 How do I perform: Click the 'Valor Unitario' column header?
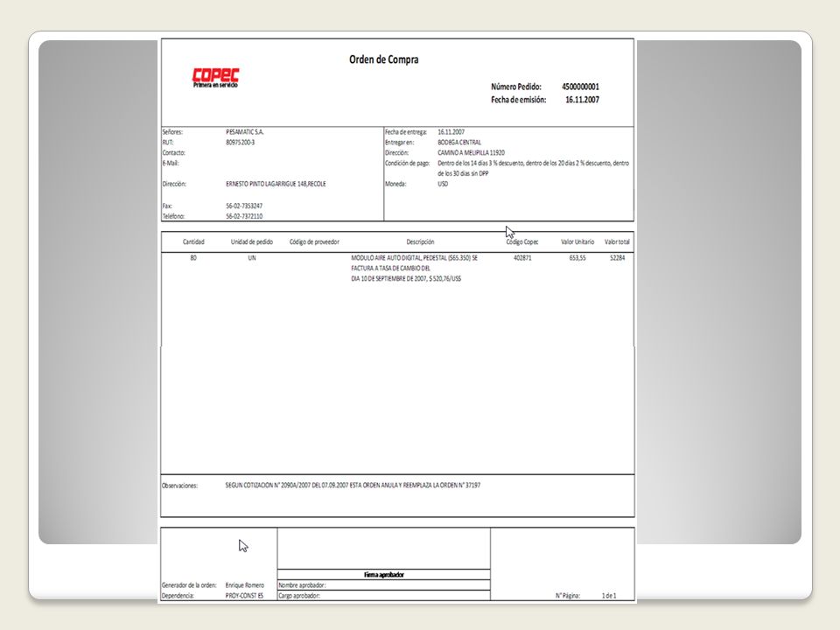tap(577, 241)
